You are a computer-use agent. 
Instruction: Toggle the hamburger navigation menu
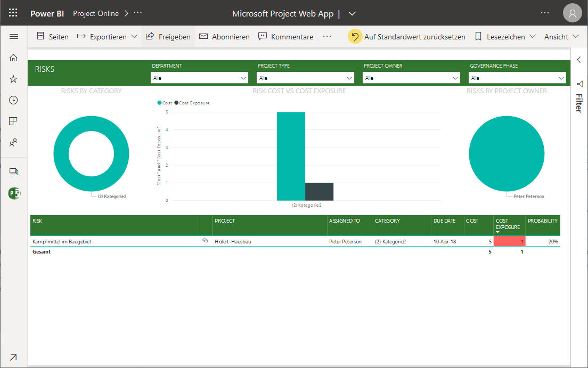[x=13, y=36]
